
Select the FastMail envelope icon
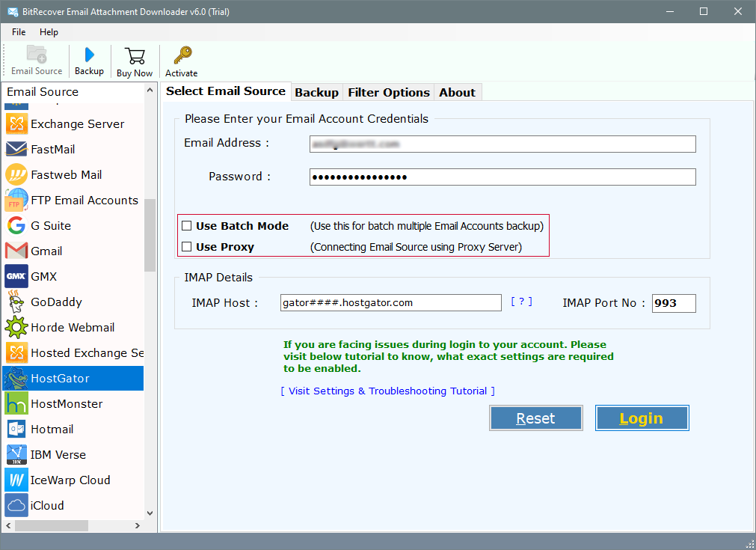(x=16, y=150)
